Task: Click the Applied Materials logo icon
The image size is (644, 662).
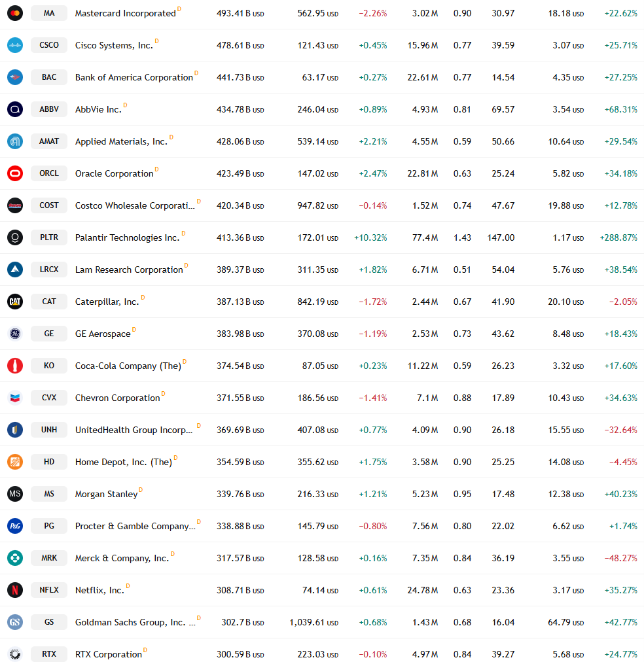Action: tap(15, 141)
